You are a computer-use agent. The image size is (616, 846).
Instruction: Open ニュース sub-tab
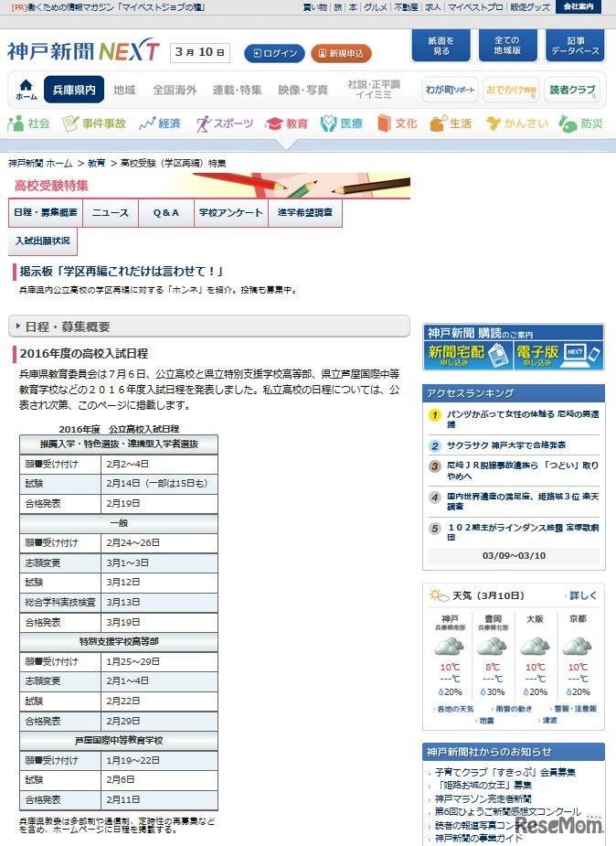click(111, 212)
